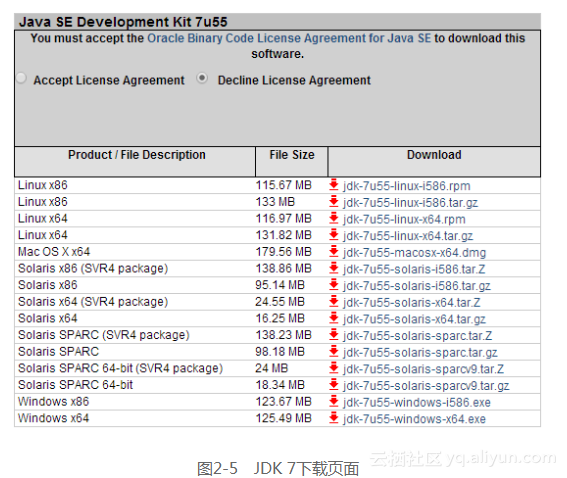The height and width of the screenshot is (478, 567).
Task: Open the jdk-7u55-linux-i586.tar.gz download link
Action: 410,202
